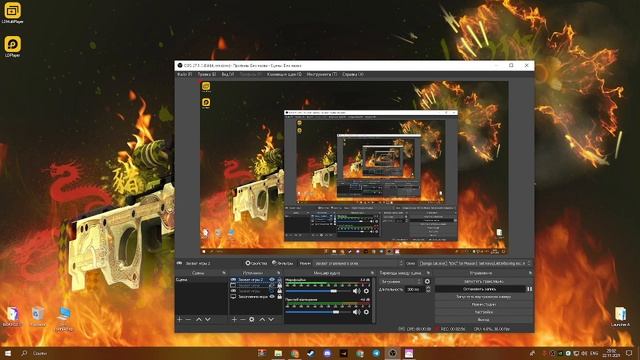Image resolution: width=640 pixels, height=360 pixels.
Task: Toggle lock on Захват игры 2 source
Action: (279, 280)
